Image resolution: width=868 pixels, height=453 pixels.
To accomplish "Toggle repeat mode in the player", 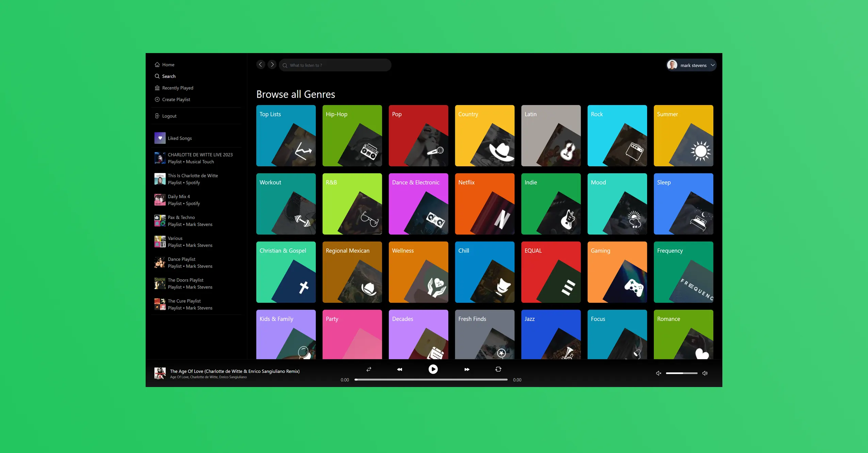I will (498, 369).
